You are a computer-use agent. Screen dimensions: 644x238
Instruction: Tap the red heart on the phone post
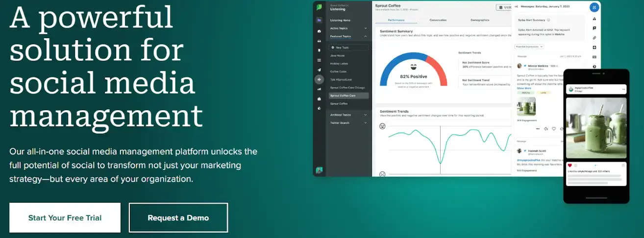point(570,166)
